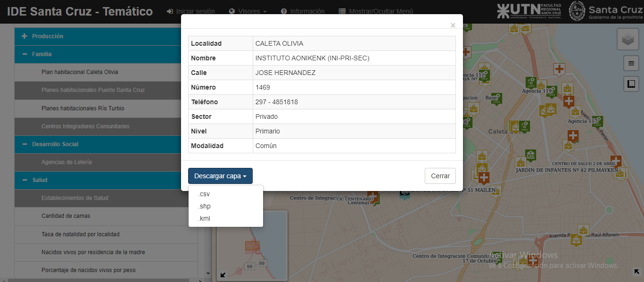
Task: Click the CIC marker on the map
Action: [530, 155]
